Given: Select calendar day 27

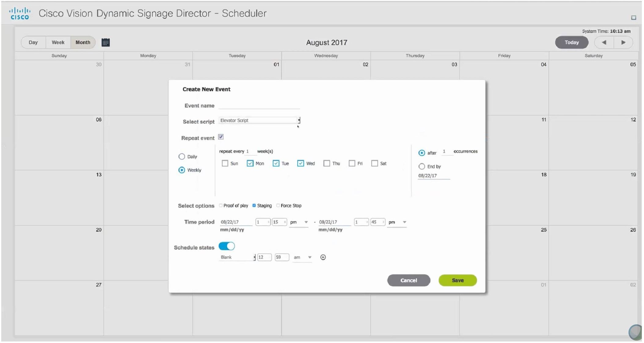Looking at the screenshot, I should (x=59, y=308).
